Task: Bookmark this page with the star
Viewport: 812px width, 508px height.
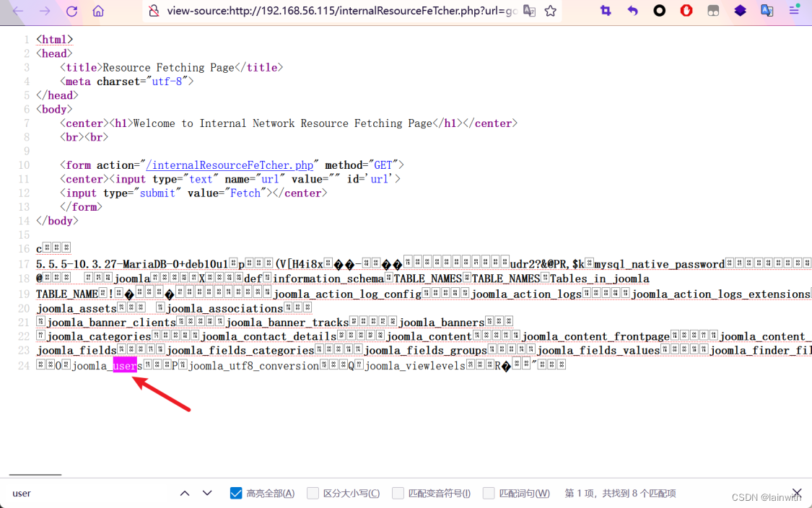Action: click(551, 11)
